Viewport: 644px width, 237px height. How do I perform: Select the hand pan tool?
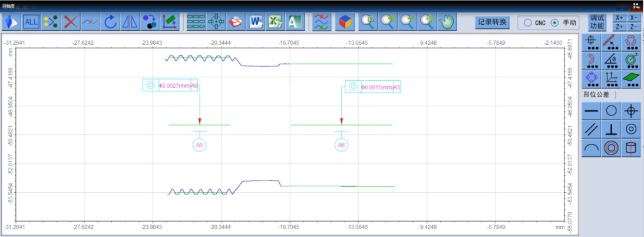click(x=448, y=22)
